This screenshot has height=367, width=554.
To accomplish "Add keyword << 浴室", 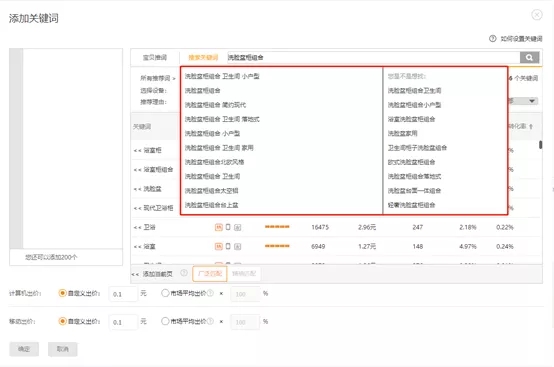I will click(x=145, y=247).
